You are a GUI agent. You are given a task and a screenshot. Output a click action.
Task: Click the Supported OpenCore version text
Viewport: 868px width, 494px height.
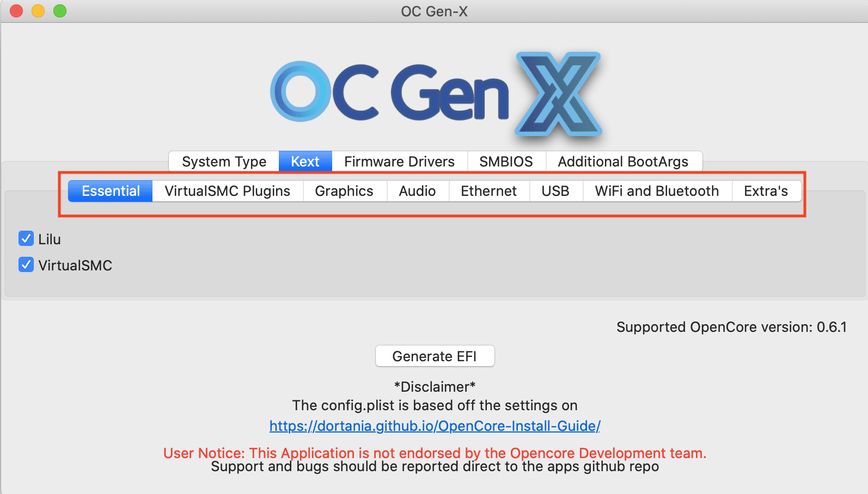coord(731,327)
